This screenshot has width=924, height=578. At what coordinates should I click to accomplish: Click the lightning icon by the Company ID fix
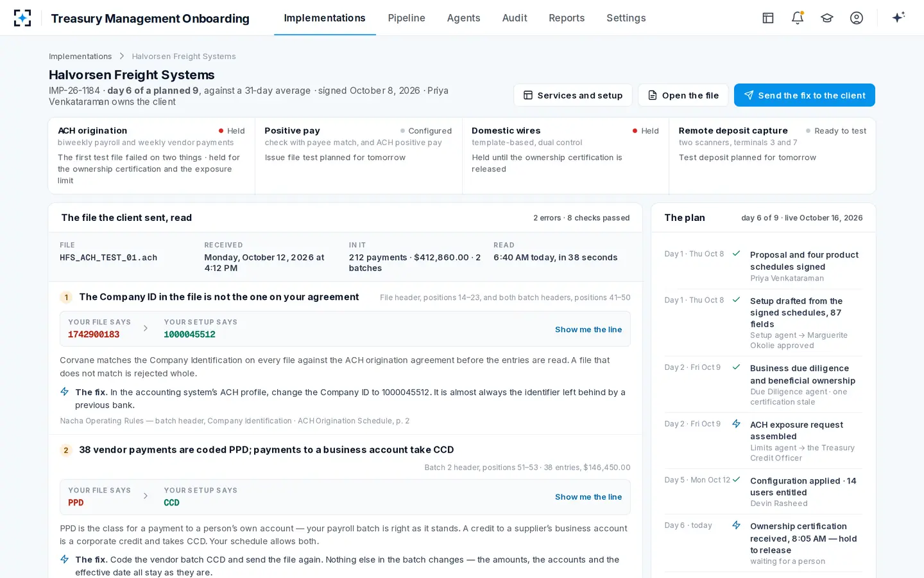[x=65, y=392]
